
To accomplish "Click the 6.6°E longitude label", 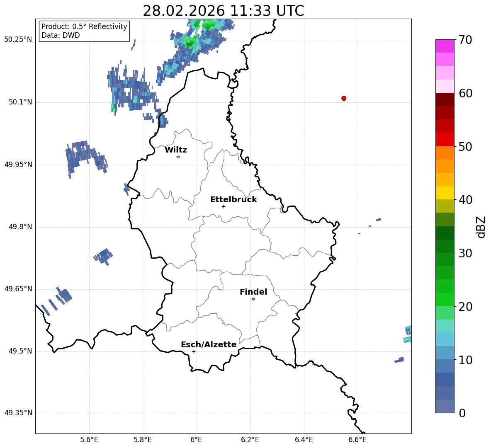I will (x=357, y=440).
